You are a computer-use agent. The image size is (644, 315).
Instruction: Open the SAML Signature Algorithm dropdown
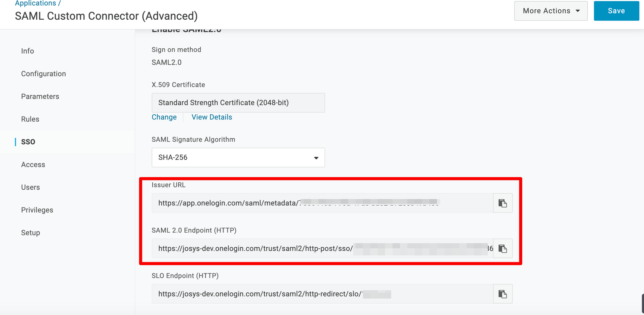pos(238,157)
